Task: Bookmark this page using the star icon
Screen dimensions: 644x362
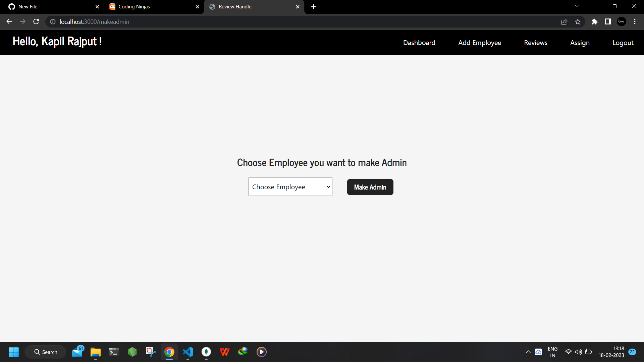Action: point(578,21)
